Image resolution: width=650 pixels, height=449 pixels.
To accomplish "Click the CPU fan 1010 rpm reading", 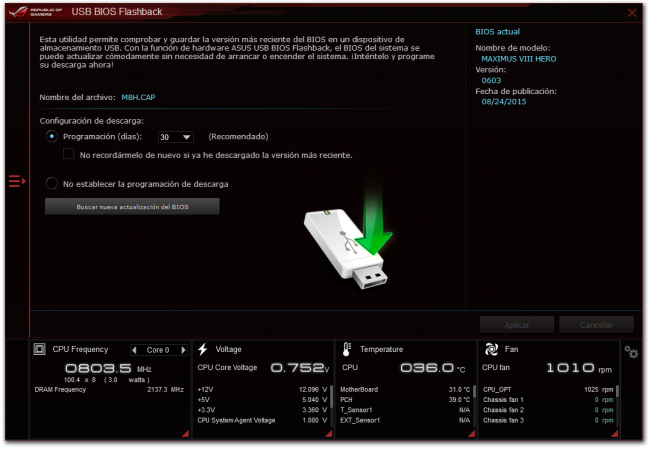I will tap(579, 368).
